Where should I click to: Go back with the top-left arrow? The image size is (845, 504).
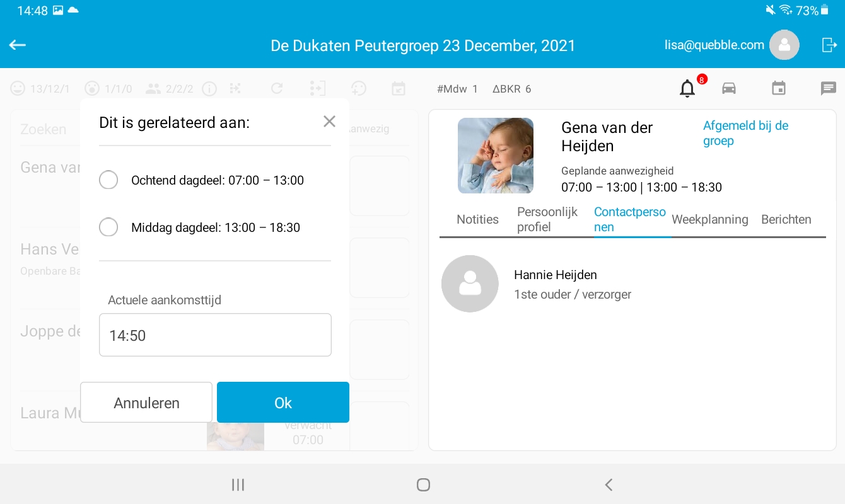point(18,45)
